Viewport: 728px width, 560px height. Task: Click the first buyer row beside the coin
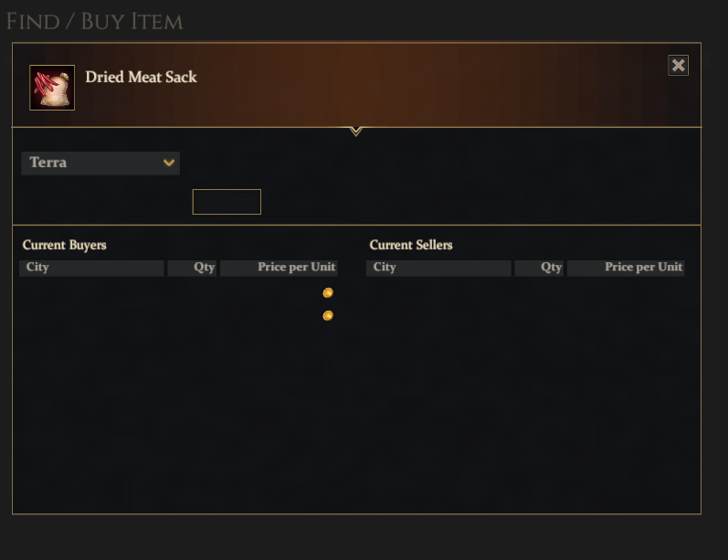coord(178,293)
